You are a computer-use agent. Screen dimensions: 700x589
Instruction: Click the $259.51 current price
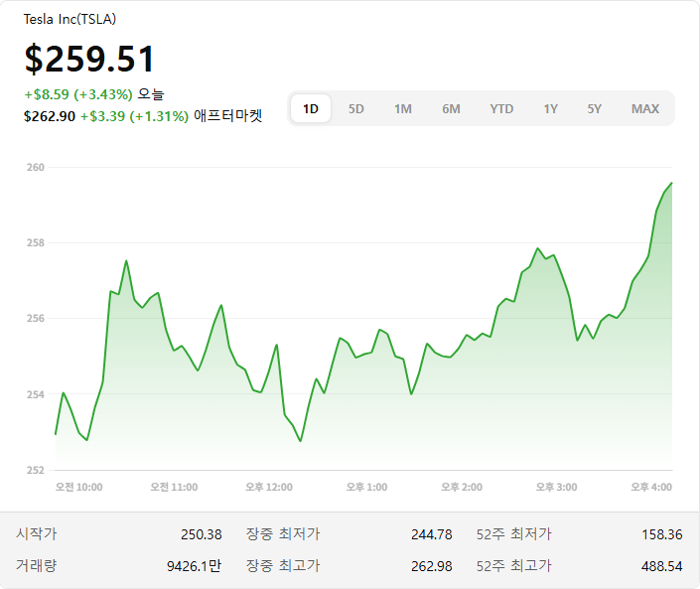tap(89, 59)
